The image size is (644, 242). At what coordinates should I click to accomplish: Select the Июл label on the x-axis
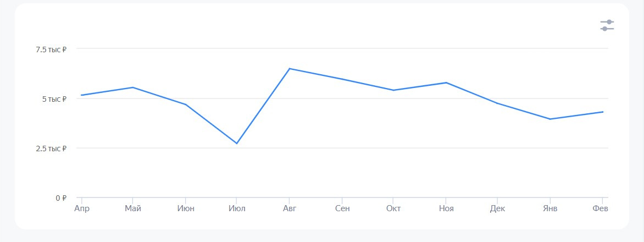click(x=237, y=208)
